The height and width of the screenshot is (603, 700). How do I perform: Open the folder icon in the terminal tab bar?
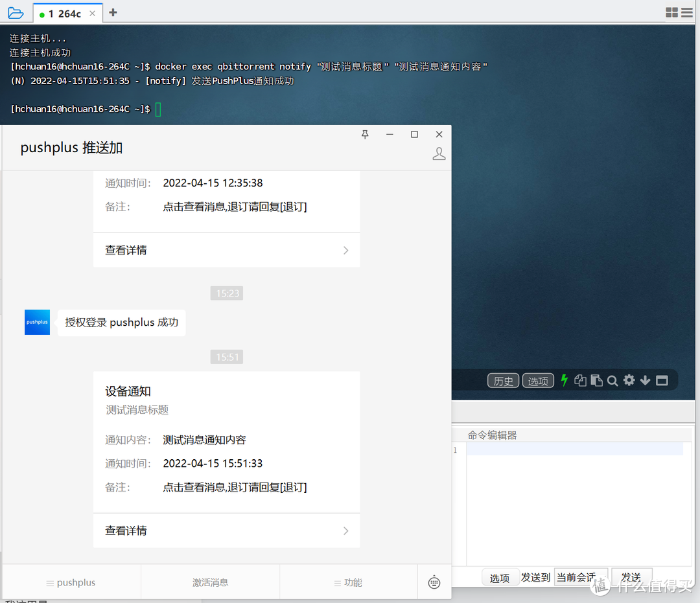point(16,13)
